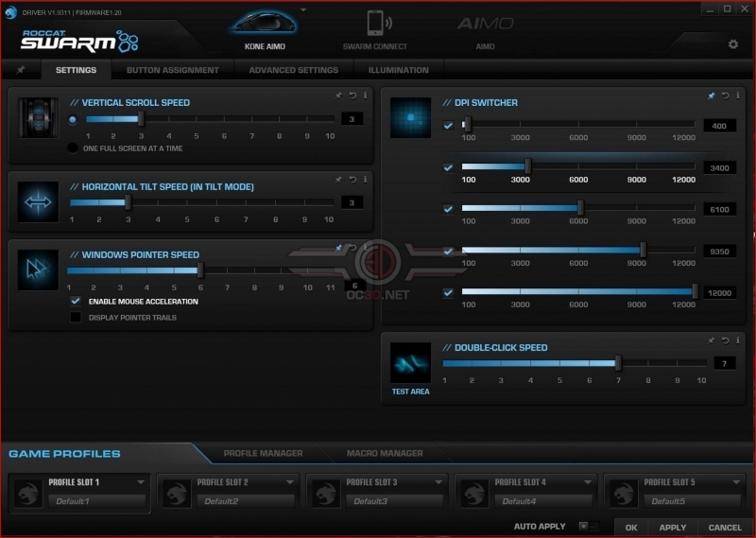The height and width of the screenshot is (538, 756).
Task: Toggle the 3400 DPI level checkbox
Action: pos(448,167)
